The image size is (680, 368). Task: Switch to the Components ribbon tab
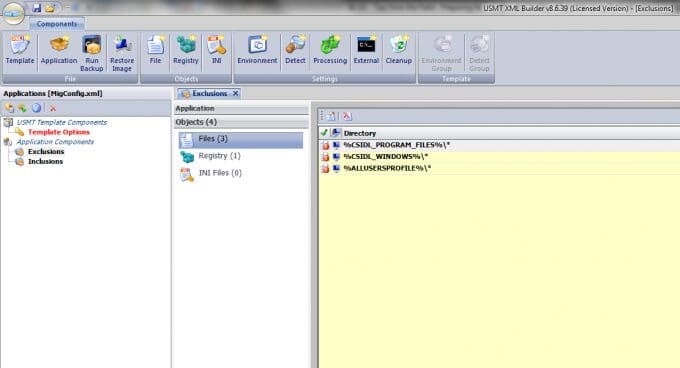[57, 24]
